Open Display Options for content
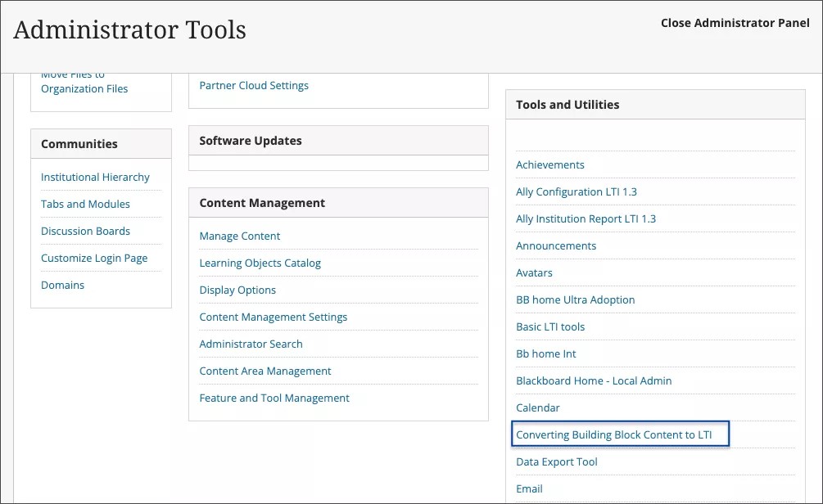823x504 pixels. (237, 290)
